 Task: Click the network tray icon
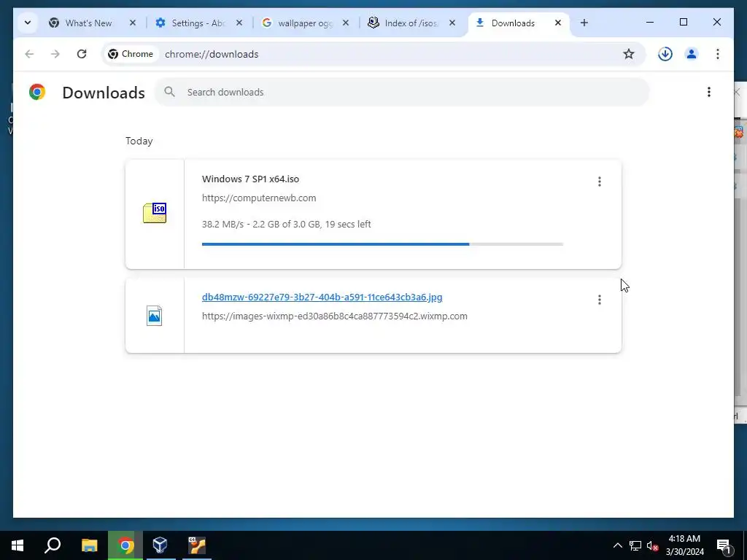635,545
